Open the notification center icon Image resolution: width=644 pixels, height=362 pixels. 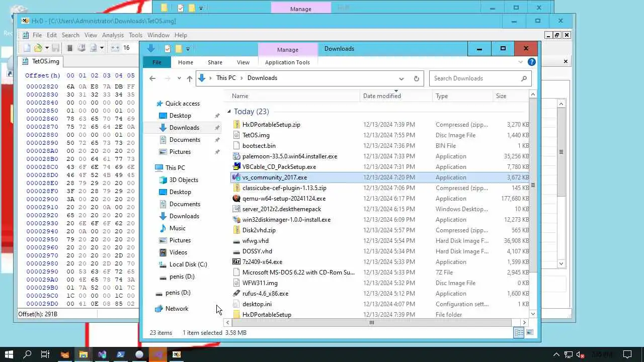click(x=627, y=354)
